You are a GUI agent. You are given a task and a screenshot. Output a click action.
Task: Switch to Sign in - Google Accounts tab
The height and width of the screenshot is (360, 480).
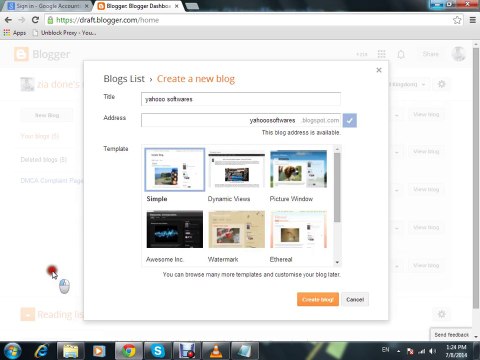(x=47, y=6)
